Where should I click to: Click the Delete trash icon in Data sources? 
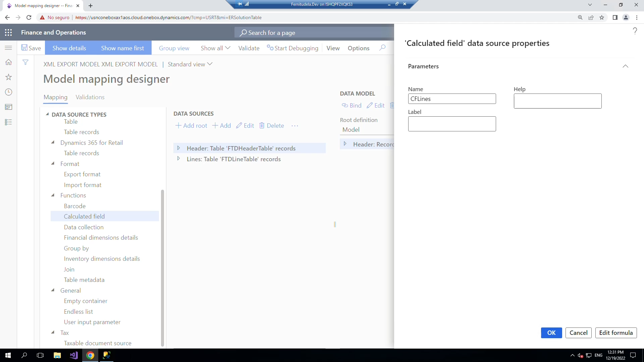[262, 125]
